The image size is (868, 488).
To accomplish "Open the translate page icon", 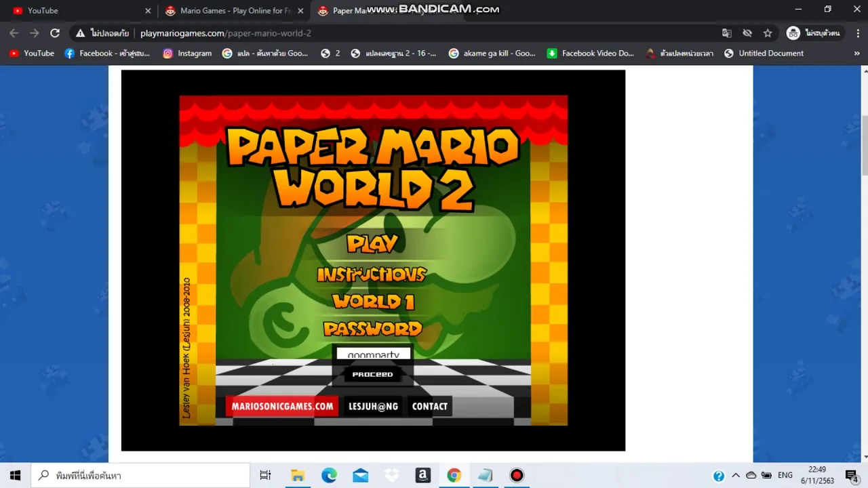I will [726, 33].
